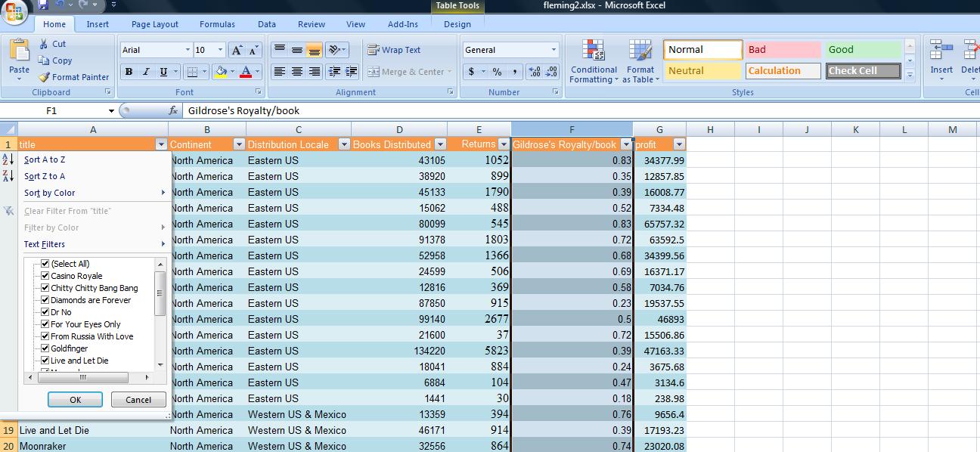Screen dimensions: 980x452
Task: Confirm filter with OK button
Action: click(75, 400)
